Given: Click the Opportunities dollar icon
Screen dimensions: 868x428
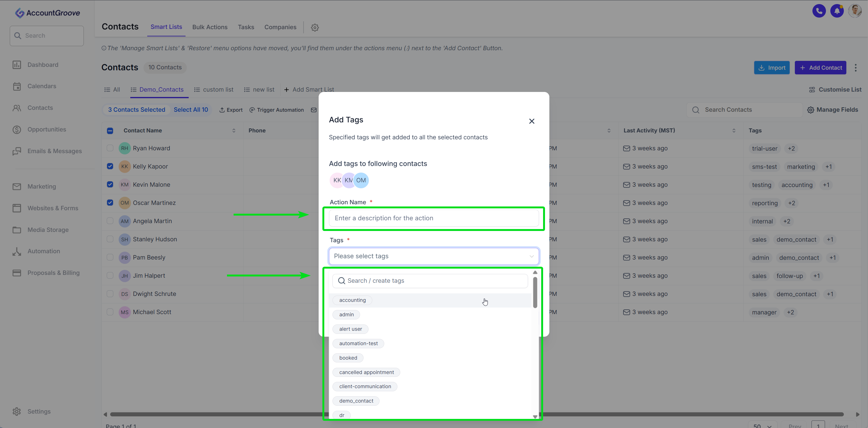Looking at the screenshot, I should click(x=17, y=130).
